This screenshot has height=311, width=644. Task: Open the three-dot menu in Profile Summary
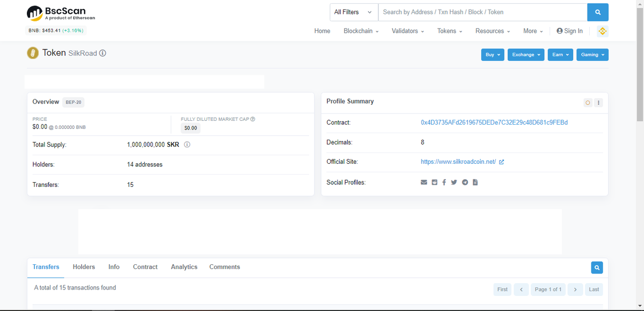tap(598, 102)
